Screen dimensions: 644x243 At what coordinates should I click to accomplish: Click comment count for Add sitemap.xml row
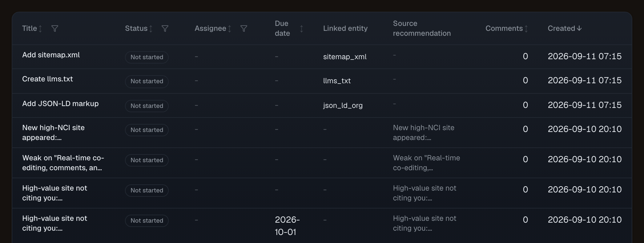525,56
